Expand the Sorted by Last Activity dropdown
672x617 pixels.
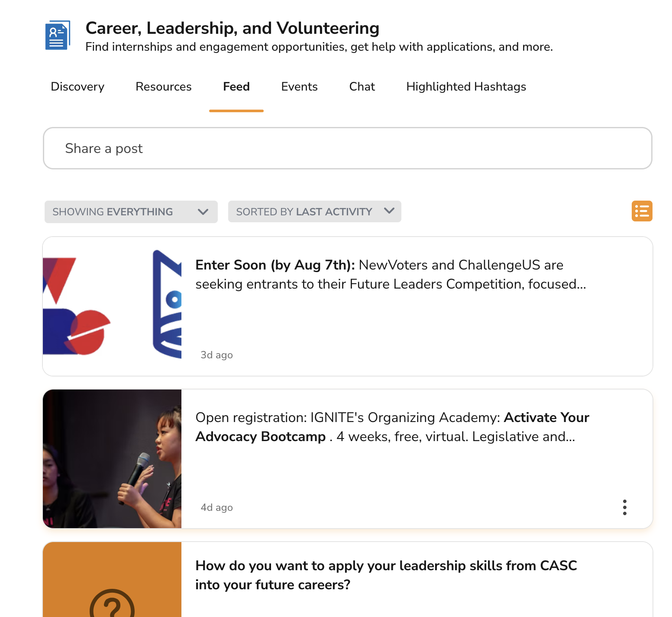314,211
